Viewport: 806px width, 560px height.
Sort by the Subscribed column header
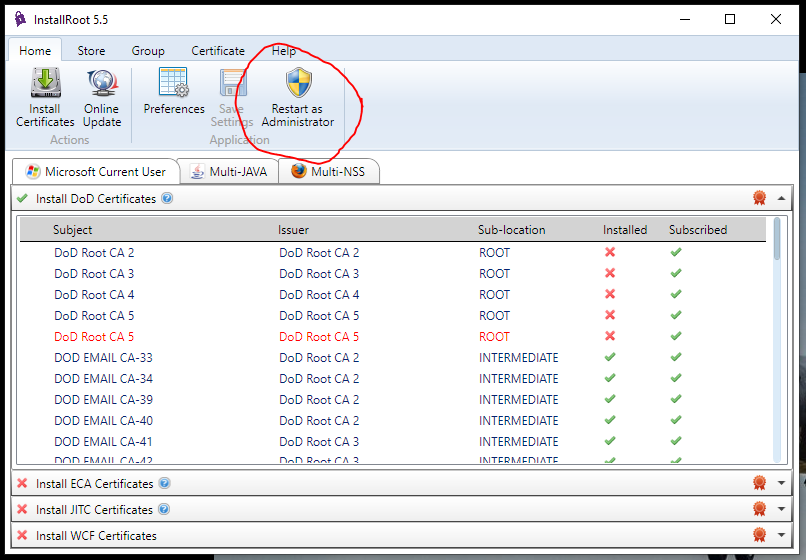tap(698, 229)
